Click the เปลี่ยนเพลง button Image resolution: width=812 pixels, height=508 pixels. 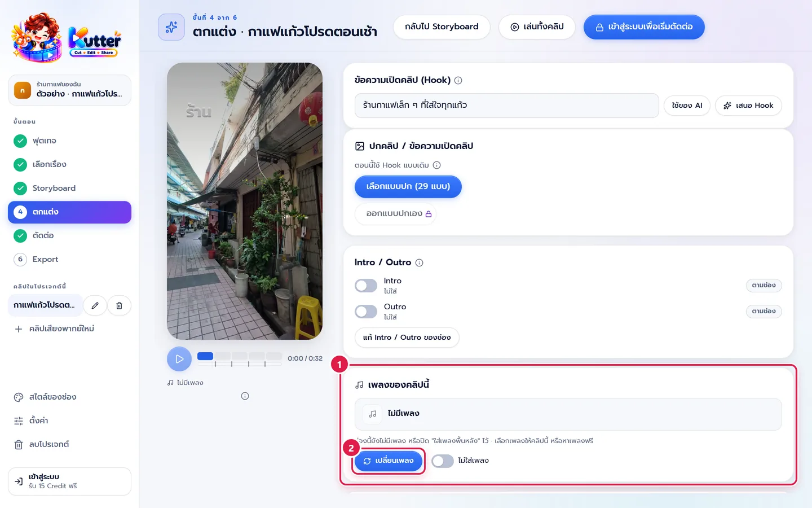pyautogui.click(x=389, y=461)
